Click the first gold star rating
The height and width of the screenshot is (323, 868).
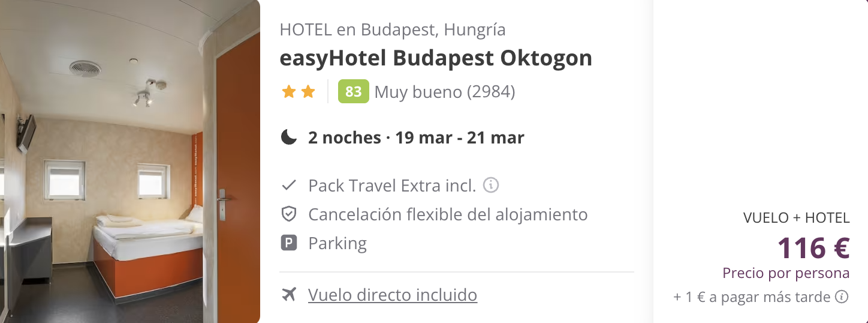tap(289, 92)
